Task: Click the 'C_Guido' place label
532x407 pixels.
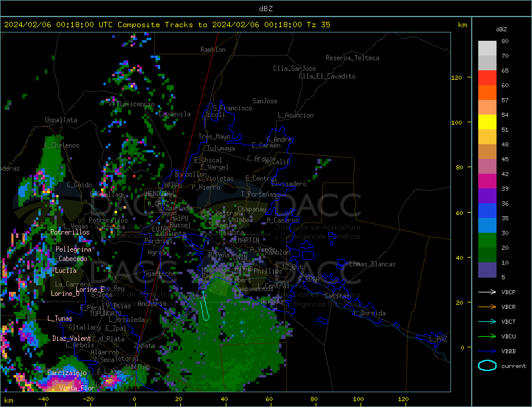Action: (x=79, y=185)
